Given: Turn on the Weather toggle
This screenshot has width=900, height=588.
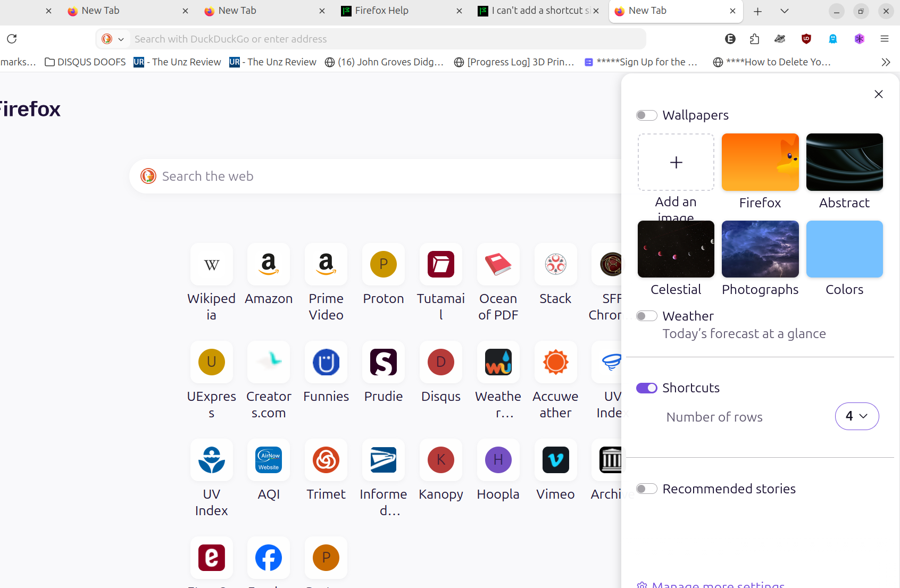Looking at the screenshot, I should (647, 316).
